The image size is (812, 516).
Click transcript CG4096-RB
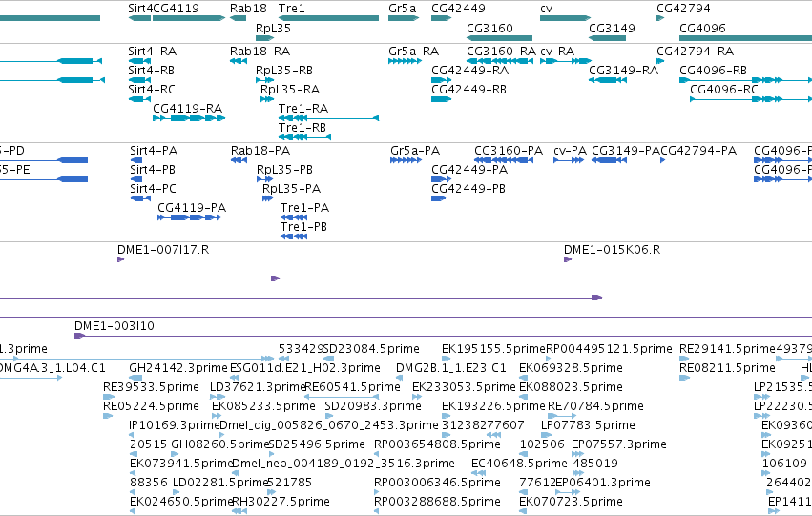pyautogui.click(x=746, y=80)
